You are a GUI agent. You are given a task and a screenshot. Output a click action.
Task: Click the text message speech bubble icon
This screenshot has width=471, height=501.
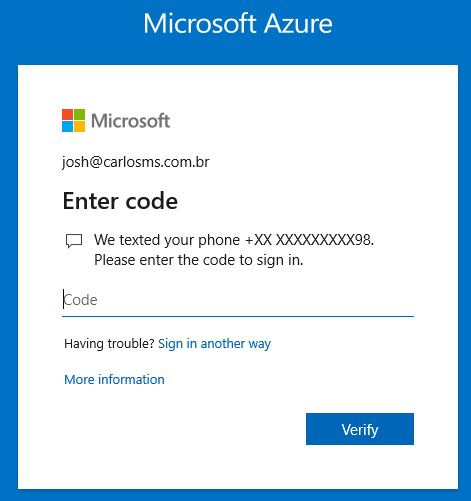click(74, 241)
